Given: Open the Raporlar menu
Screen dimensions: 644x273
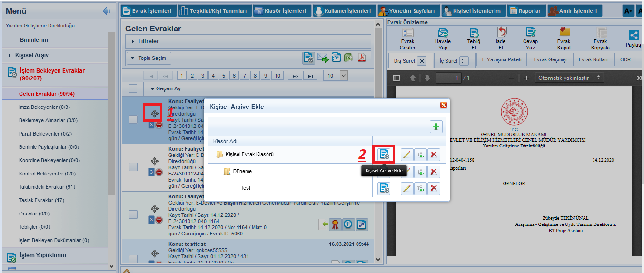Looking at the screenshot, I should (x=525, y=10).
